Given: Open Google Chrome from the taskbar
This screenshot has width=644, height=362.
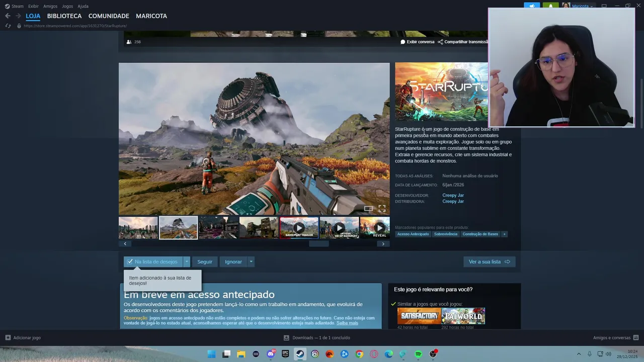Looking at the screenshot, I should coord(359,354).
